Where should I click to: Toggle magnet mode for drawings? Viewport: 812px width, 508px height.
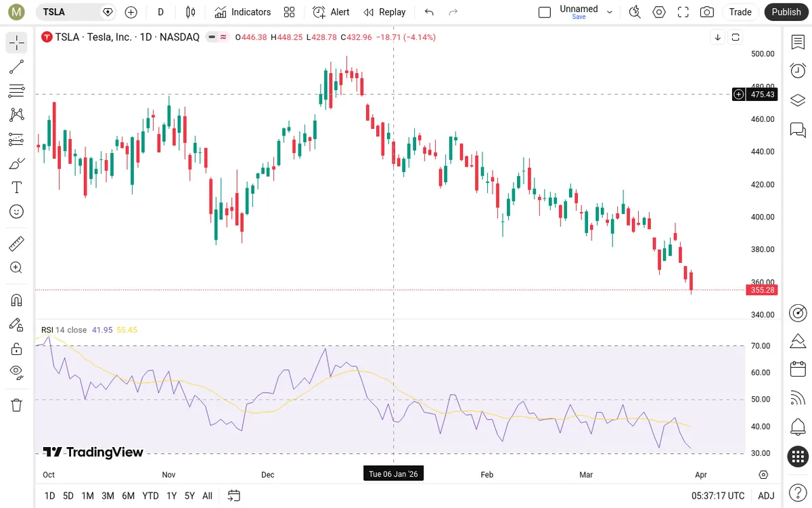[17, 300]
